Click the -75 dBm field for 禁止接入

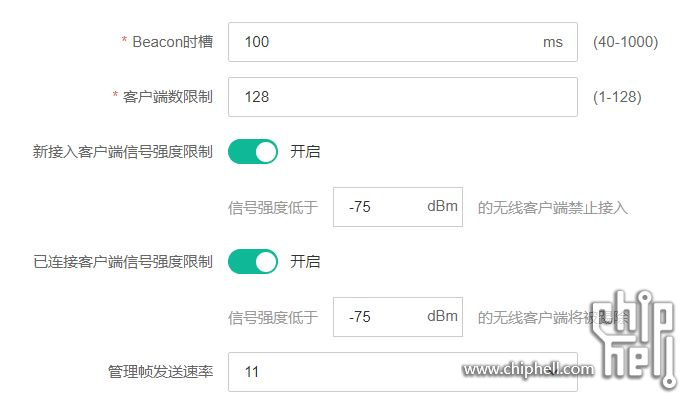tap(398, 207)
